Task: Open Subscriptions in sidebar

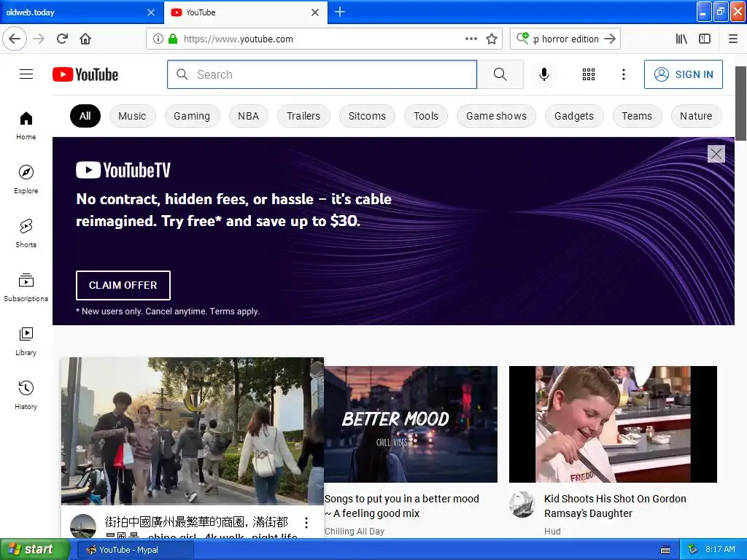Action: click(x=26, y=287)
